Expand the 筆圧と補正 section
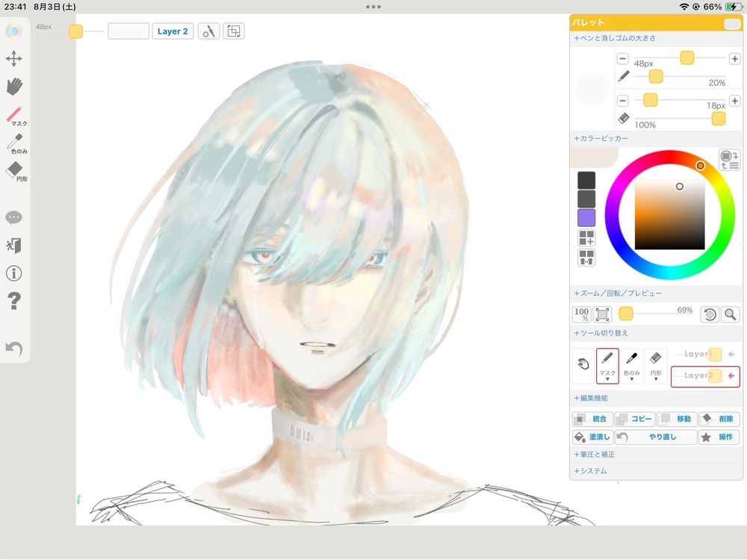Screen dimensions: 747x560 (x=595, y=454)
